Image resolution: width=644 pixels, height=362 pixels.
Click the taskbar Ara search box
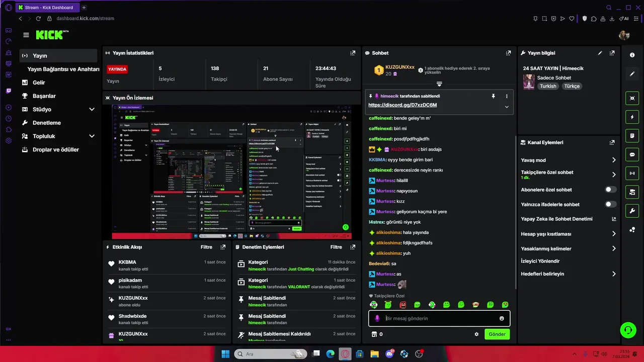tap(271, 354)
